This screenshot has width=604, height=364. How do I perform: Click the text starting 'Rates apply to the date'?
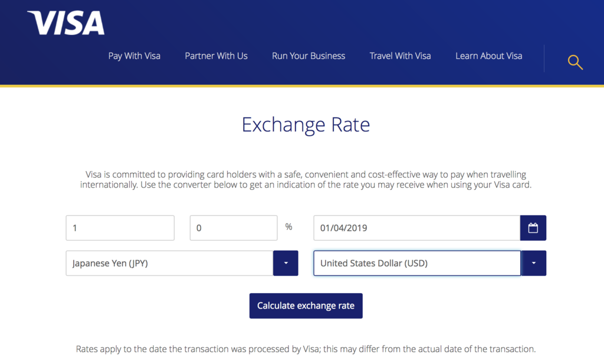coord(306,349)
